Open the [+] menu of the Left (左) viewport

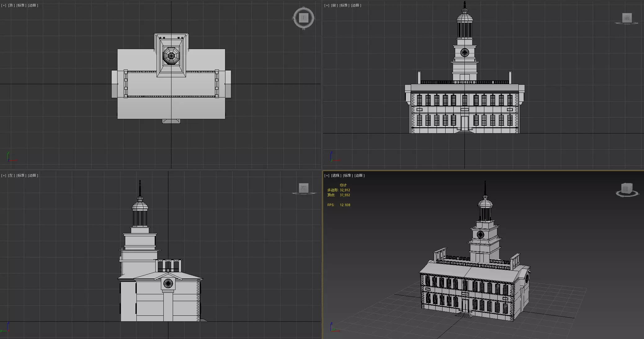coord(4,175)
